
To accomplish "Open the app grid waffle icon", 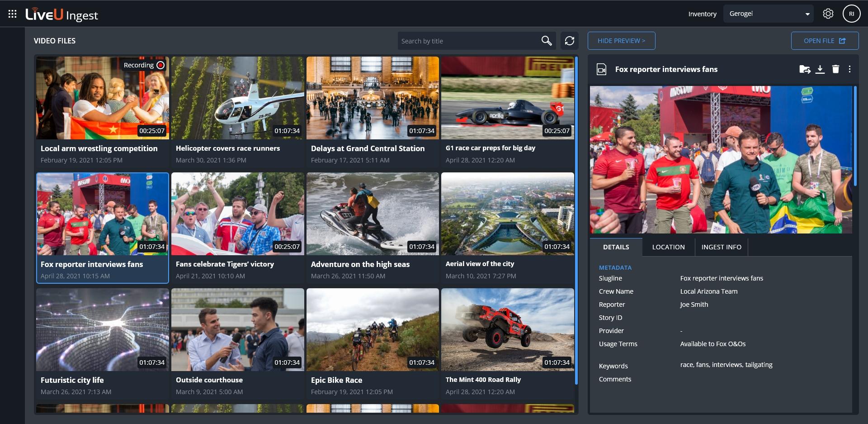I will pos(13,13).
